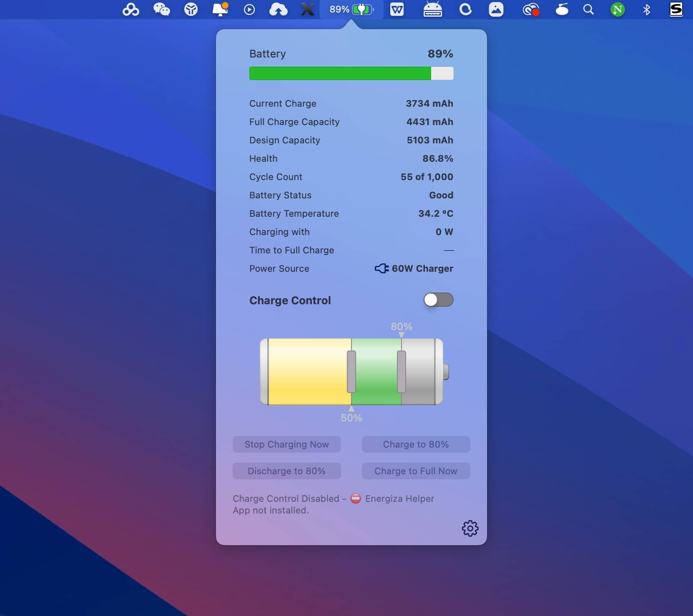Open Energiza settings gear
The width and height of the screenshot is (693, 616).
[470, 528]
